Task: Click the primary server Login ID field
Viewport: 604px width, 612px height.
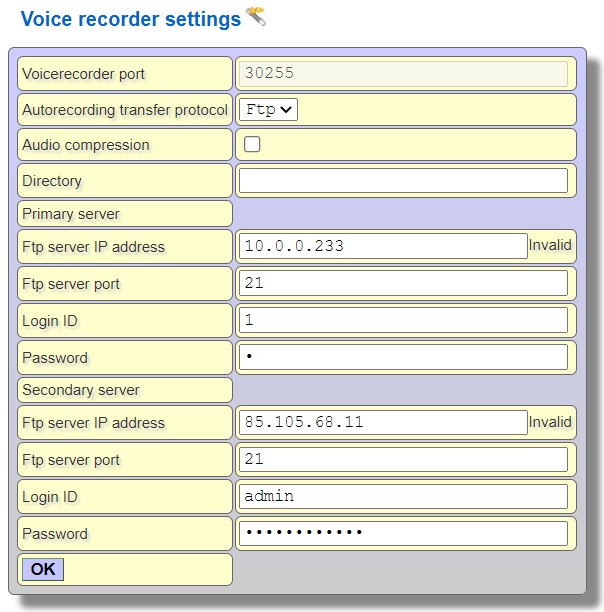Action: coord(402,320)
